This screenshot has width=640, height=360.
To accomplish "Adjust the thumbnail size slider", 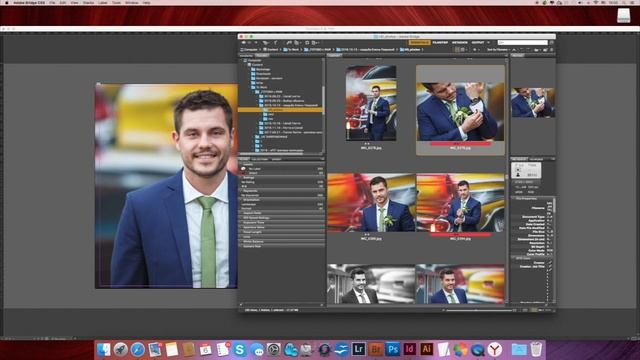I will click(480, 310).
